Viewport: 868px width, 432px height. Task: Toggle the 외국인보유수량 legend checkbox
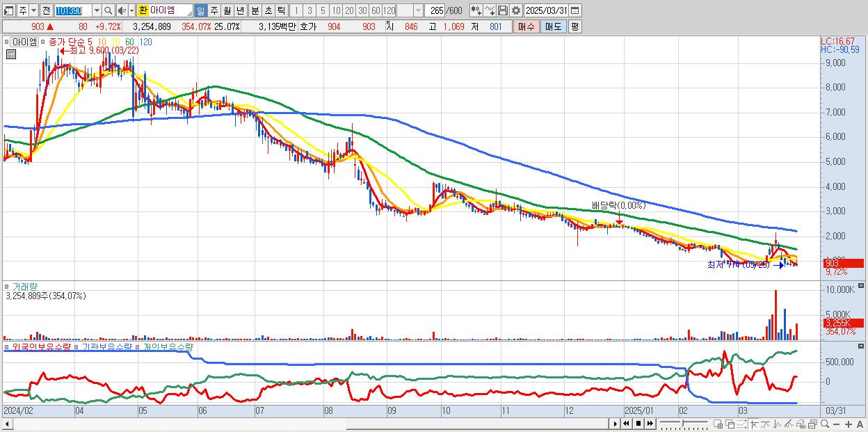6,346
